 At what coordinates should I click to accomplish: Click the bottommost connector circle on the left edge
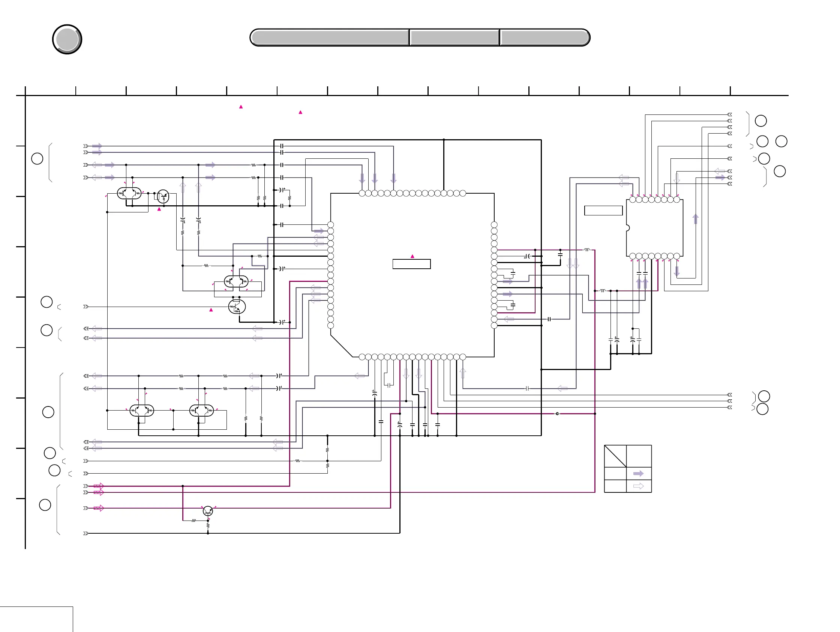(x=45, y=505)
